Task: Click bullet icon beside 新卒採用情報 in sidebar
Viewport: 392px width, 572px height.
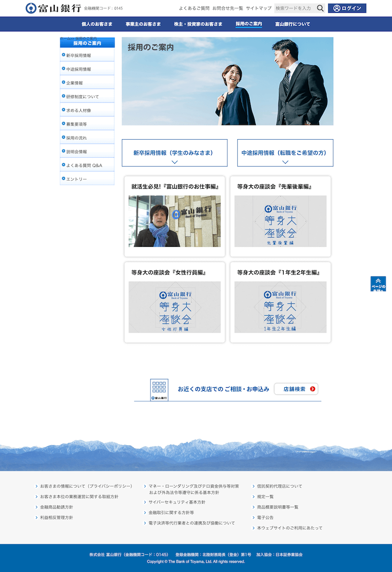Action: point(63,55)
